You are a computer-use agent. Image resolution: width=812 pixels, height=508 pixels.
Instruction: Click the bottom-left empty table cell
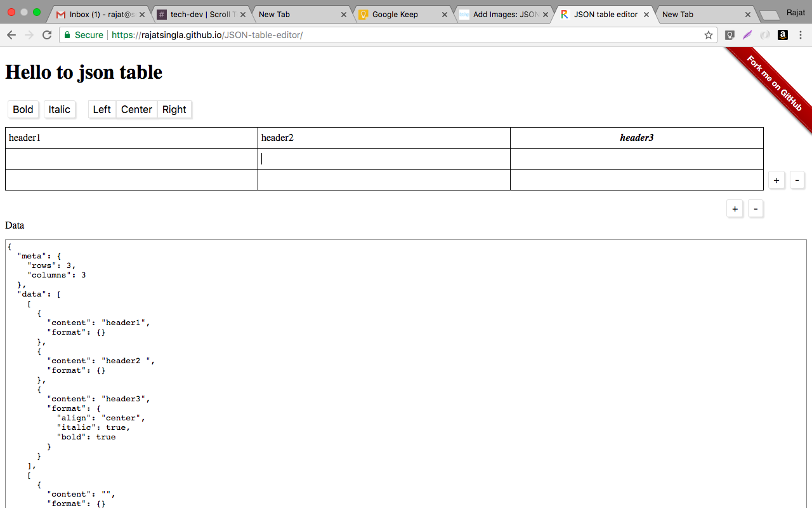(x=131, y=180)
